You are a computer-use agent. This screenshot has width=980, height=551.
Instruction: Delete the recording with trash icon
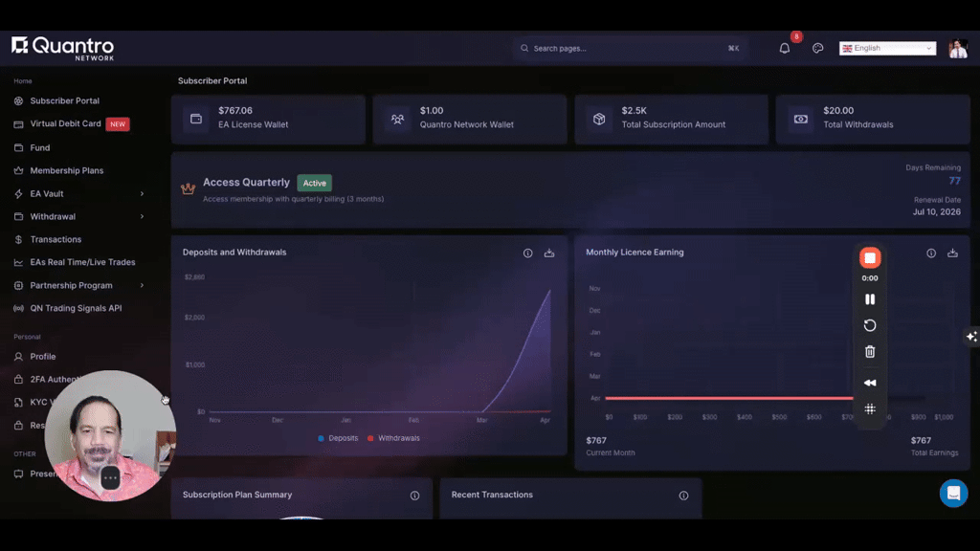coord(870,352)
